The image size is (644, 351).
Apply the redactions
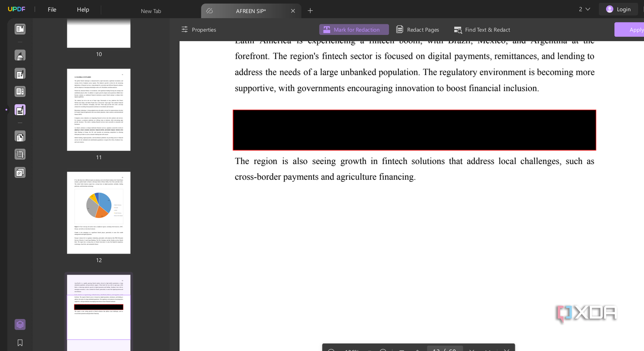(x=630, y=30)
